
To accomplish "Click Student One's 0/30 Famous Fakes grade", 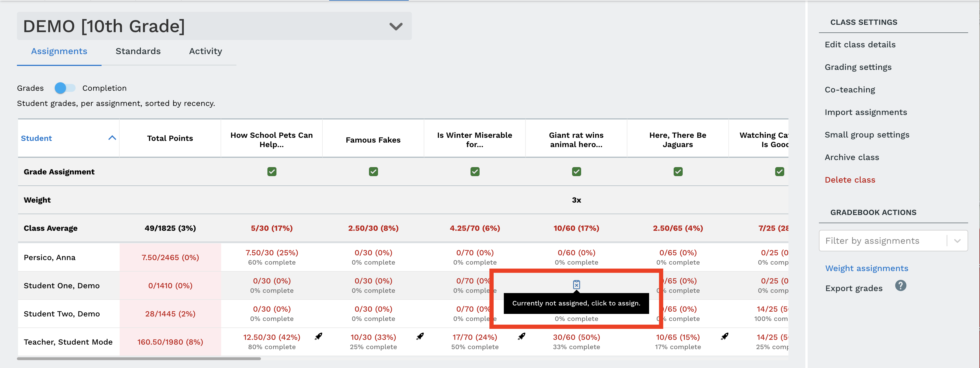I will click(x=373, y=281).
